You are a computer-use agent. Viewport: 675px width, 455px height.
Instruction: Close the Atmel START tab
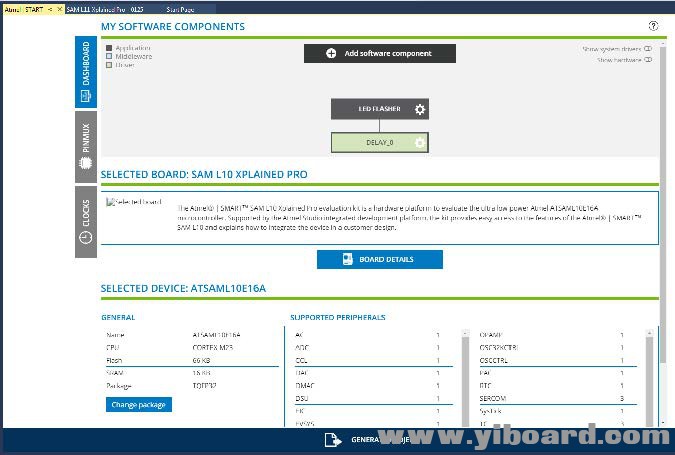click(x=59, y=9)
